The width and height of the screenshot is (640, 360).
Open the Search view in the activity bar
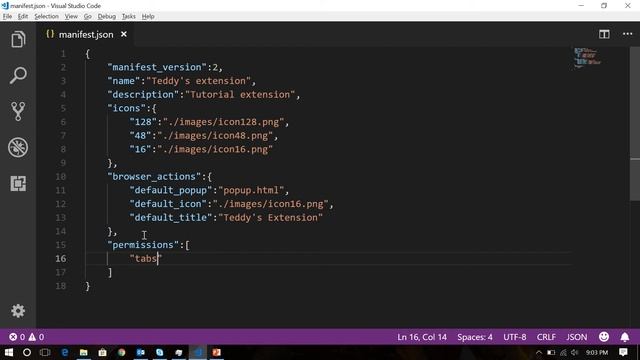pos(18,76)
